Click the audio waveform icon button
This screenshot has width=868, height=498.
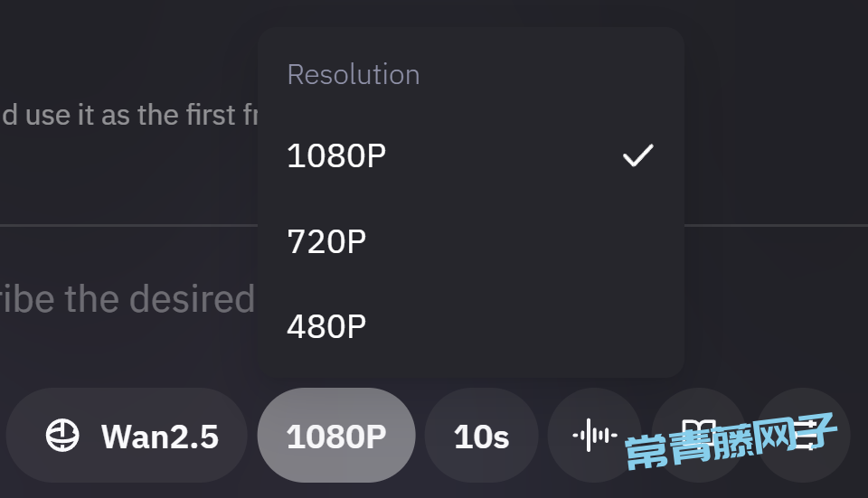coord(594,436)
